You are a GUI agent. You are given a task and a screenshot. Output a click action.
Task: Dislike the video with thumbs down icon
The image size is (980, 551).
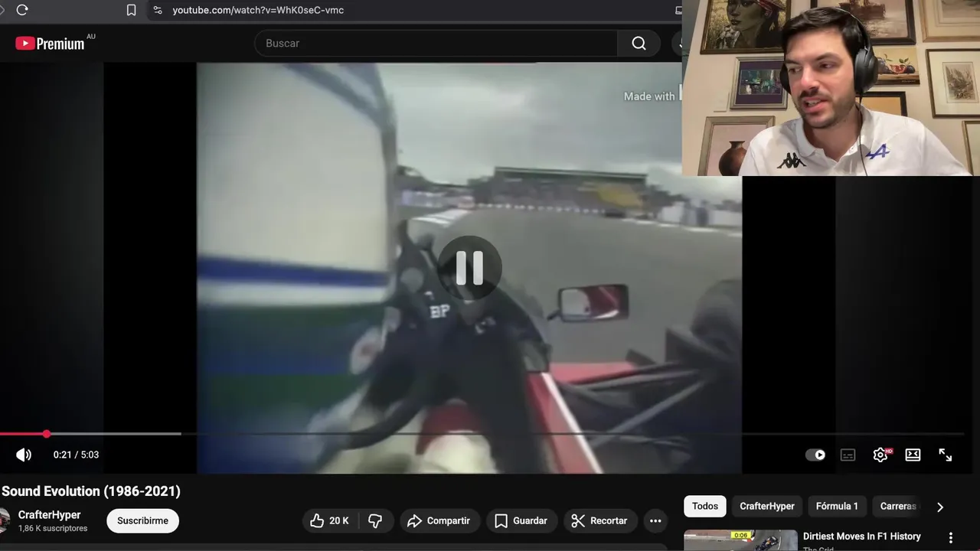pyautogui.click(x=375, y=521)
